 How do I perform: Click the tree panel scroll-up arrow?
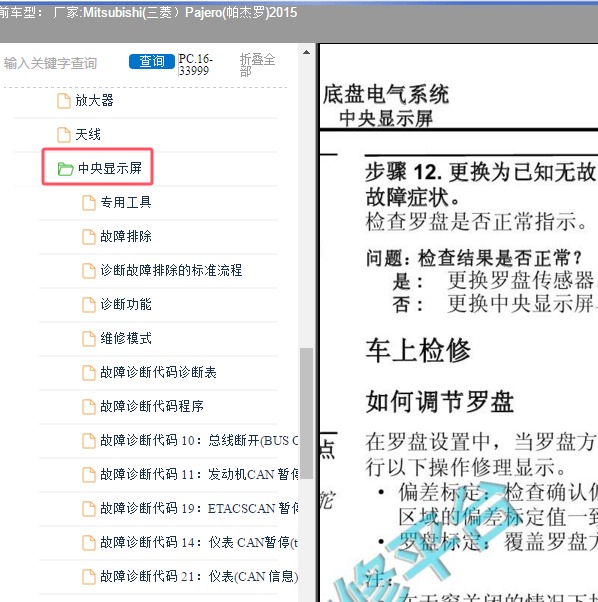(x=306, y=52)
